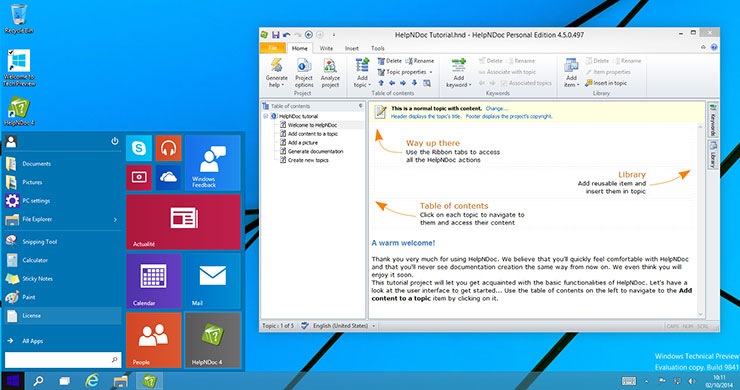The width and height of the screenshot is (740, 390).
Task: Open Skype tile in Start menu
Action: [139, 148]
